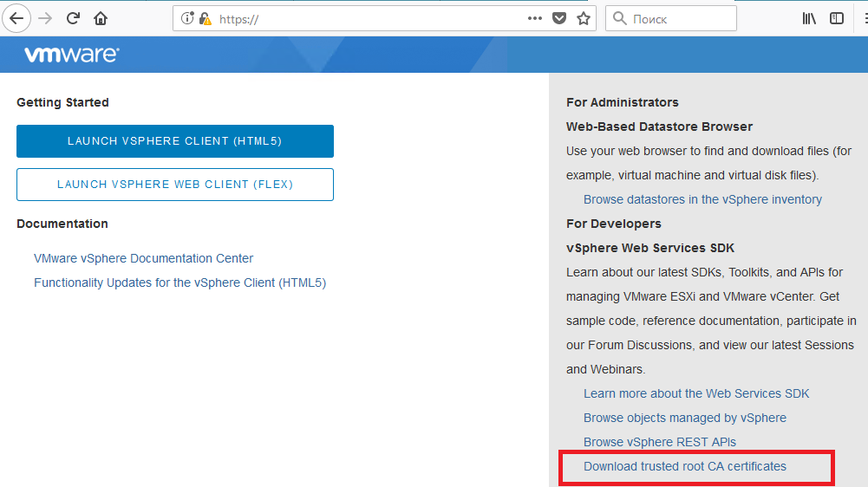868x487 pixels.
Task: Reload the current page
Action: click(73, 19)
